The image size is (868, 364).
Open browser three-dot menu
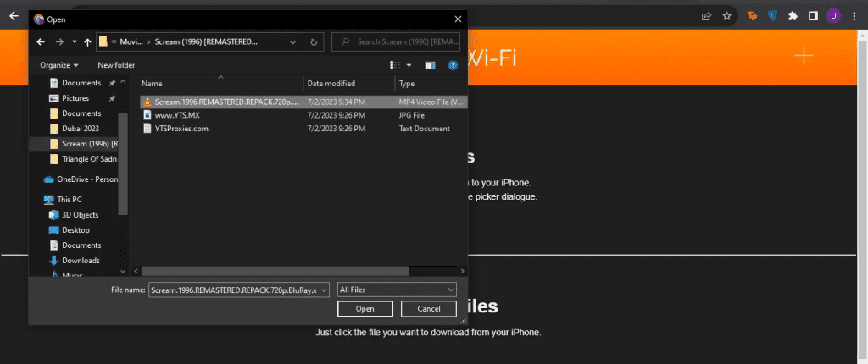854,16
